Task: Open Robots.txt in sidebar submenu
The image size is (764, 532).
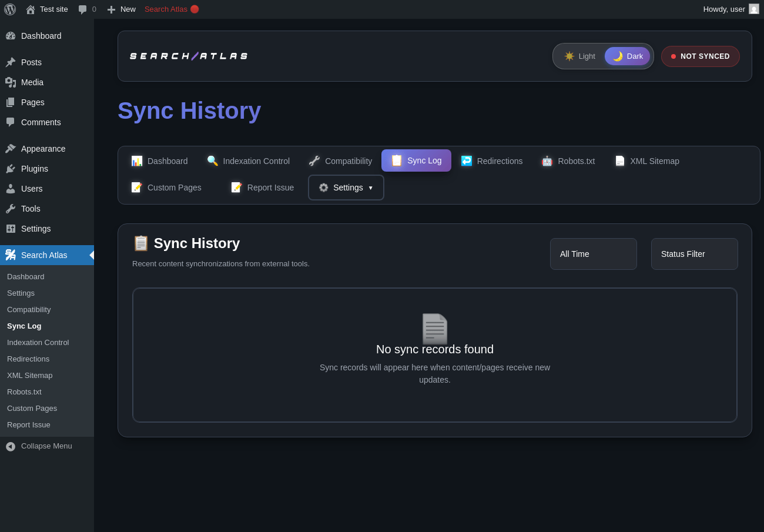Action: click(24, 392)
